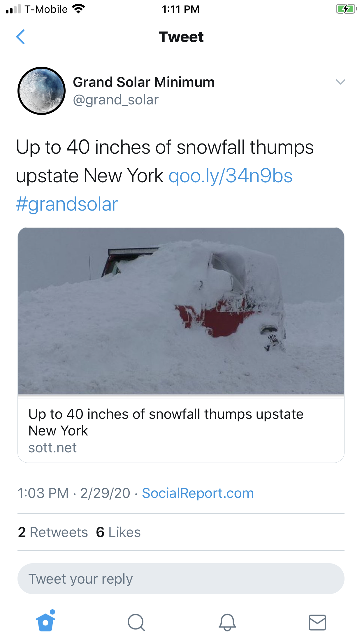This screenshot has width=362, height=644.
Task: Open the Search magnifier tab
Action: coord(136,622)
